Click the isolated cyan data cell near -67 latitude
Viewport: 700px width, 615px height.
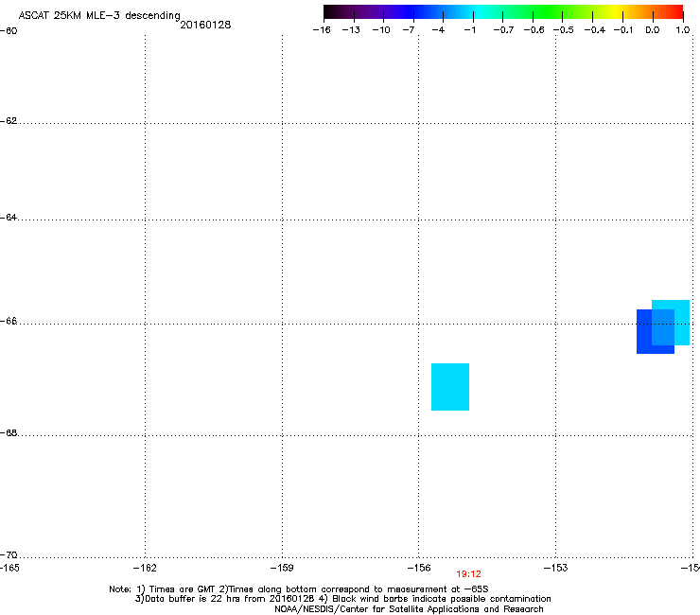click(450, 387)
